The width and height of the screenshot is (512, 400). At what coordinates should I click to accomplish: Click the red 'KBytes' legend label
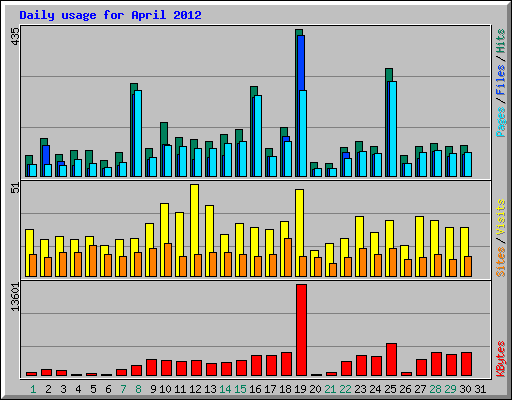[x=500, y=359]
